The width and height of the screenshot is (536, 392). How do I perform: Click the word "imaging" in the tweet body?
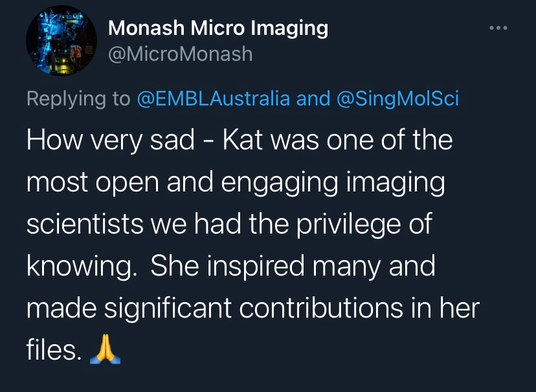coord(397,183)
